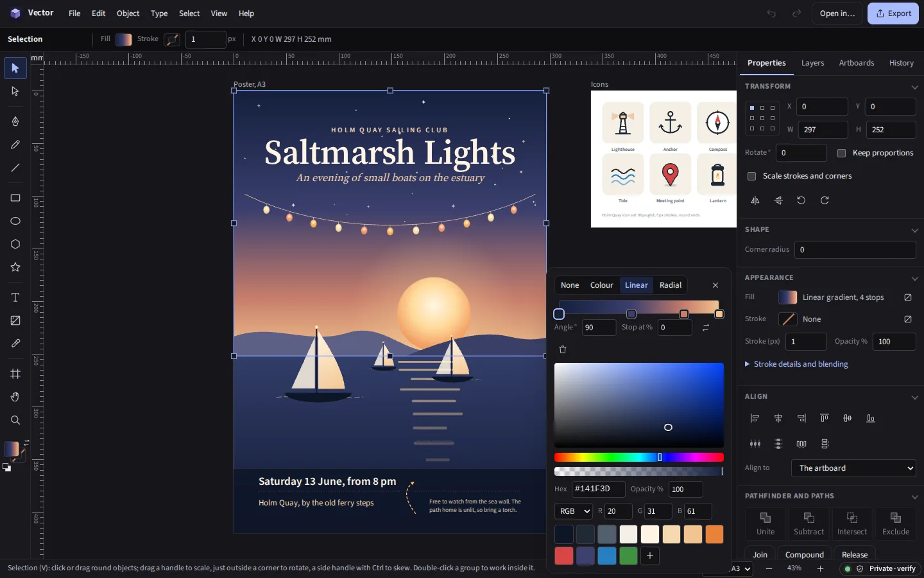Click Subtract pathfinder button
Image resolution: width=924 pixels, height=578 pixels.
click(809, 523)
